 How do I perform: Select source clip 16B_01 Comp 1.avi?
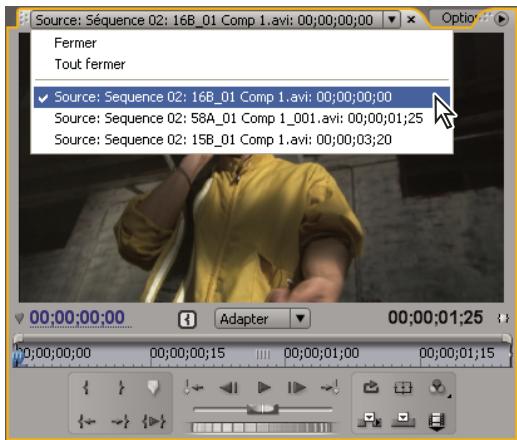242,97
